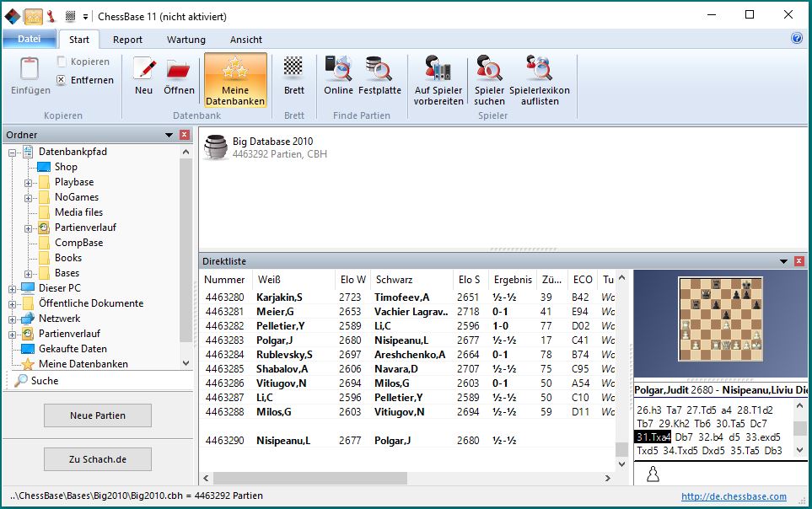
Task: Open the Ordner panel dropdown arrow
Action: (x=169, y=135)
